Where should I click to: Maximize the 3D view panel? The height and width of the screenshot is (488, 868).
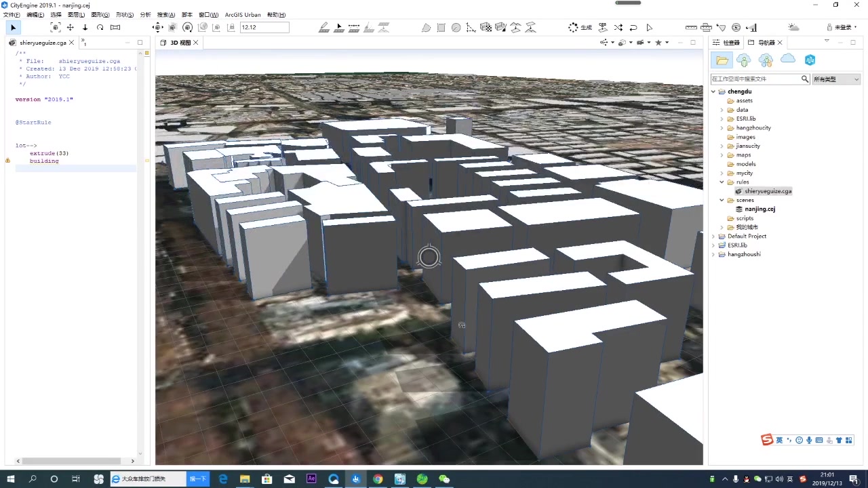pyautogui.click(x=693, y=43)
